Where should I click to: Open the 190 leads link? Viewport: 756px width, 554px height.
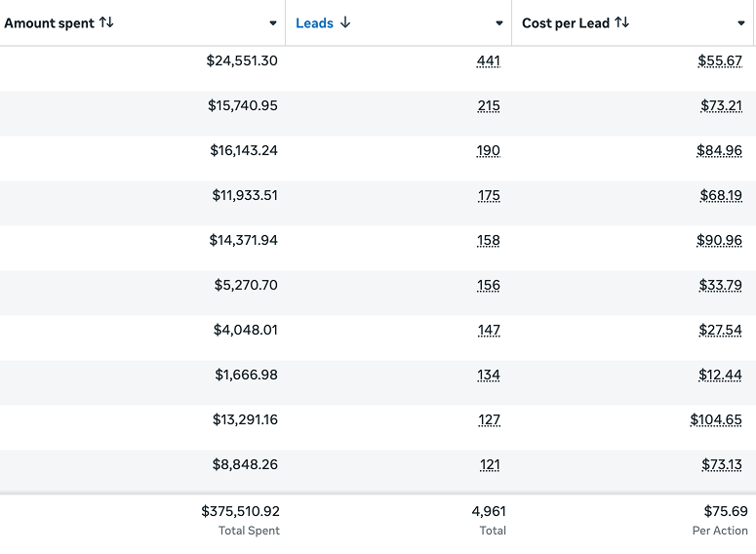pyautogui.click(x=488, y=151)
